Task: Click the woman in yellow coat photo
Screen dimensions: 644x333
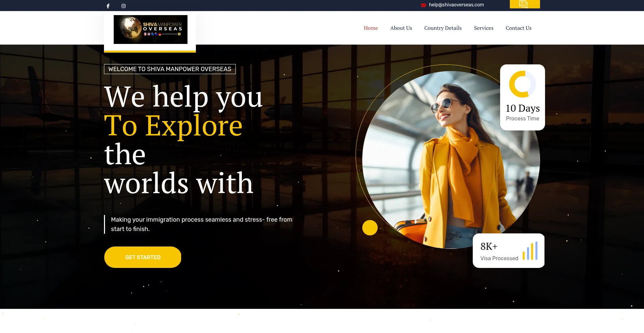Action: pyautogui.click(x=451, y=160)
